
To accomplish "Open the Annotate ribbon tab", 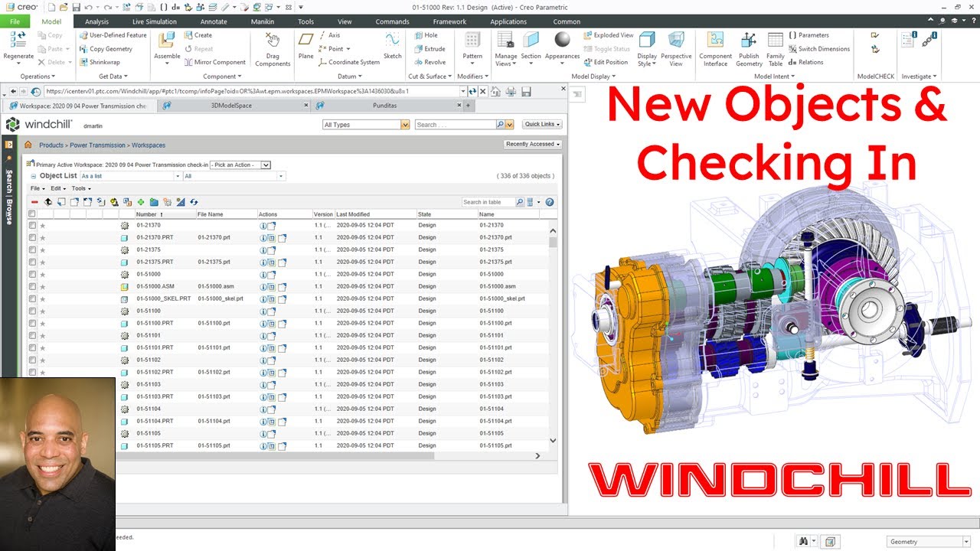I will tap(214, 21).
